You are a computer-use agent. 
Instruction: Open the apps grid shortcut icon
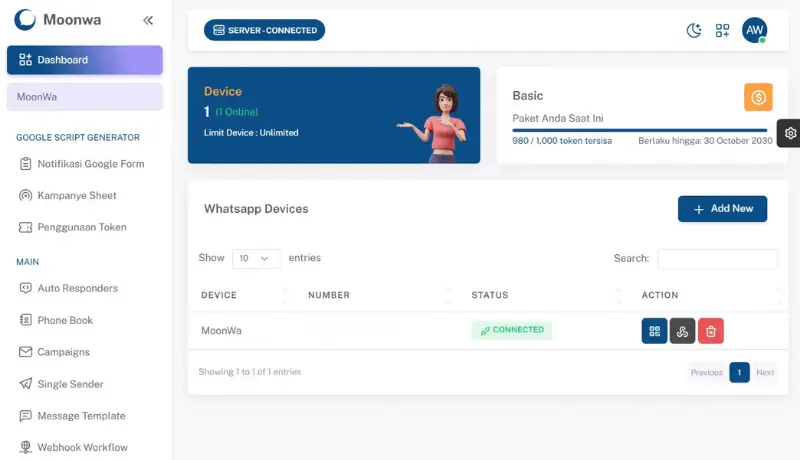[722, 31]
